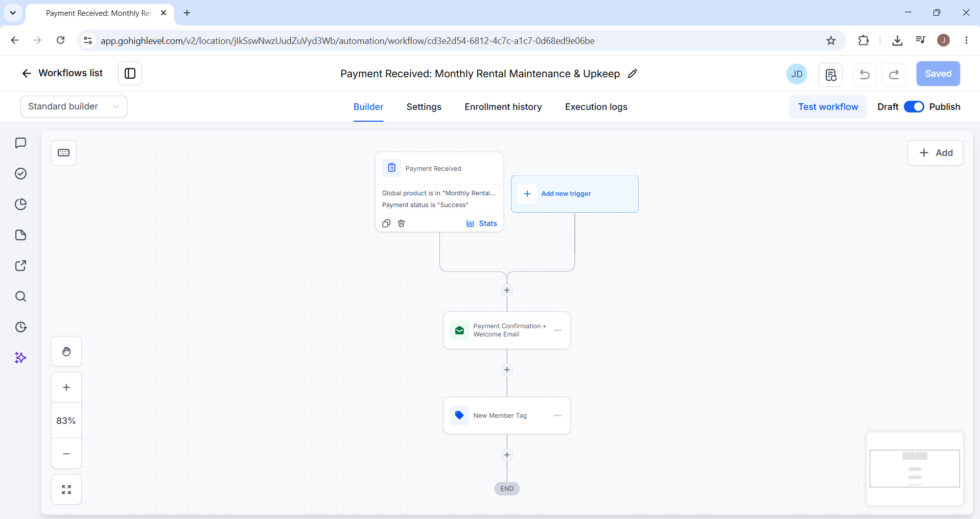Close the Payment Received browser tab
This screenshot has width=980, height=519.
[x=164, y=13]
